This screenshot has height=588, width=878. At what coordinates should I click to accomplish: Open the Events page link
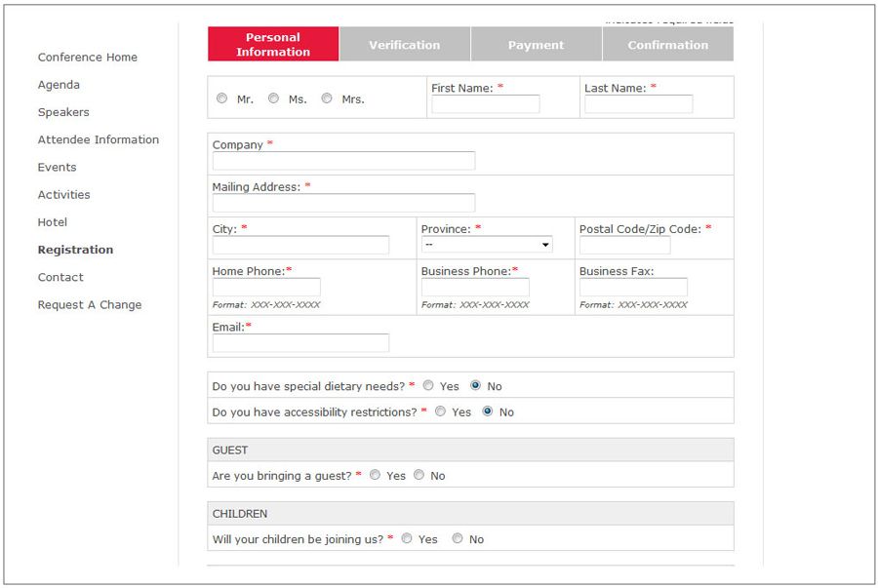58,167
